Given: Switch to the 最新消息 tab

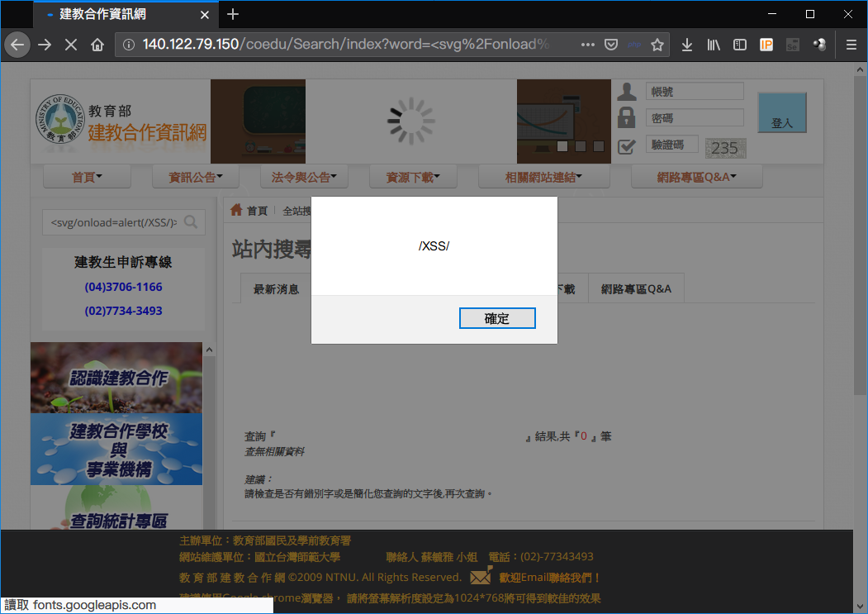Looking at the screenshot, I should [276, 288].
